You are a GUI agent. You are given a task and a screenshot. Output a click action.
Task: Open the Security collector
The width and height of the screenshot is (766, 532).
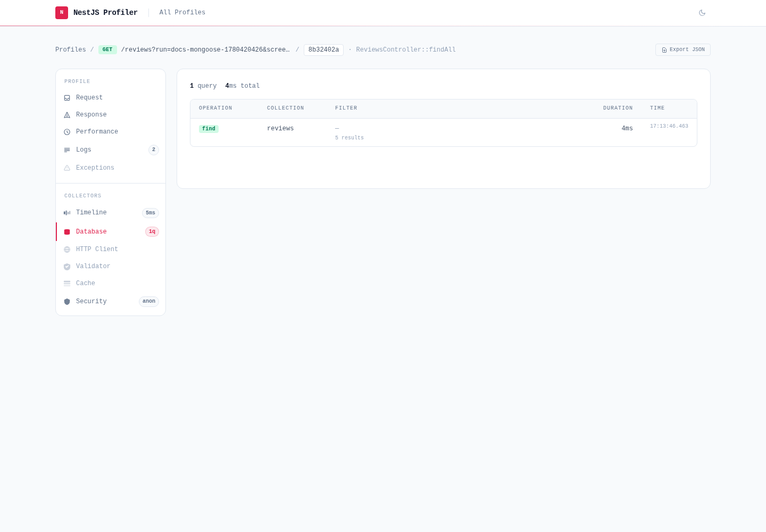pos(111,302)
